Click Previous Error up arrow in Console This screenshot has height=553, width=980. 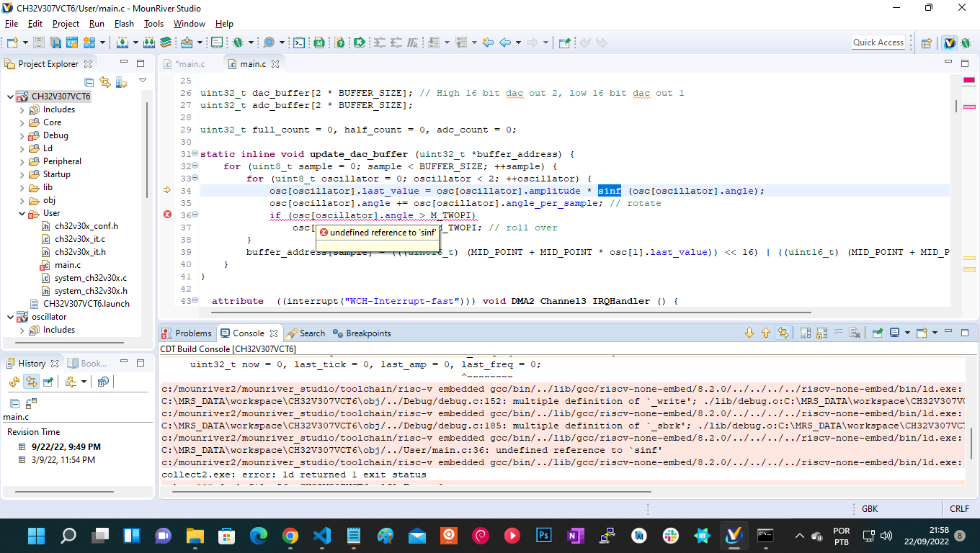pos(766,333)
